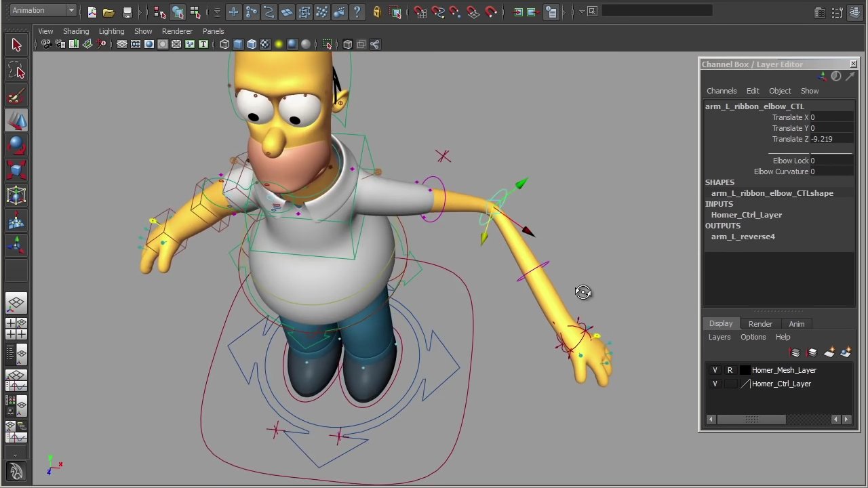Switch to the Render layer tab
This screenshot has height=488, width=868.
pos(760,324)
